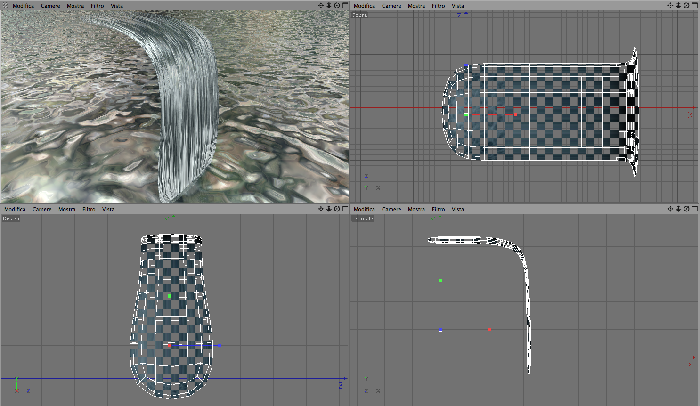Maximize the right-side (Destra) viewport with its toggle icon

click(345, 209)
